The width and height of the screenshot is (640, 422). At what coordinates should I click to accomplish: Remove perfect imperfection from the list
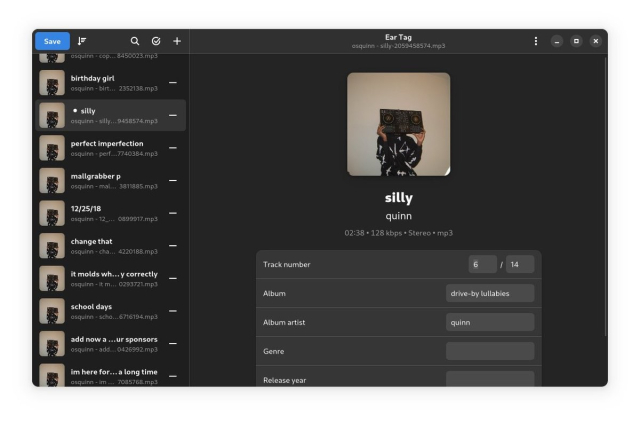[x=173, y=148]
